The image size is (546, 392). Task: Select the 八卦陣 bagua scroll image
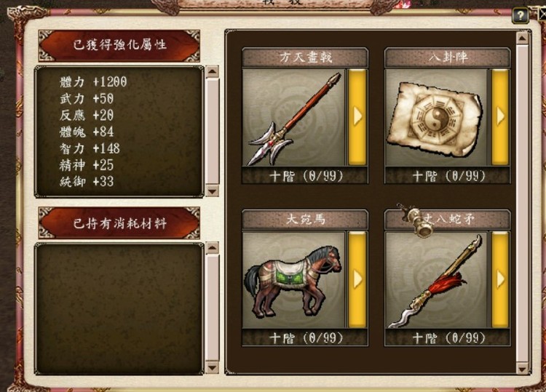pos(436,117)
